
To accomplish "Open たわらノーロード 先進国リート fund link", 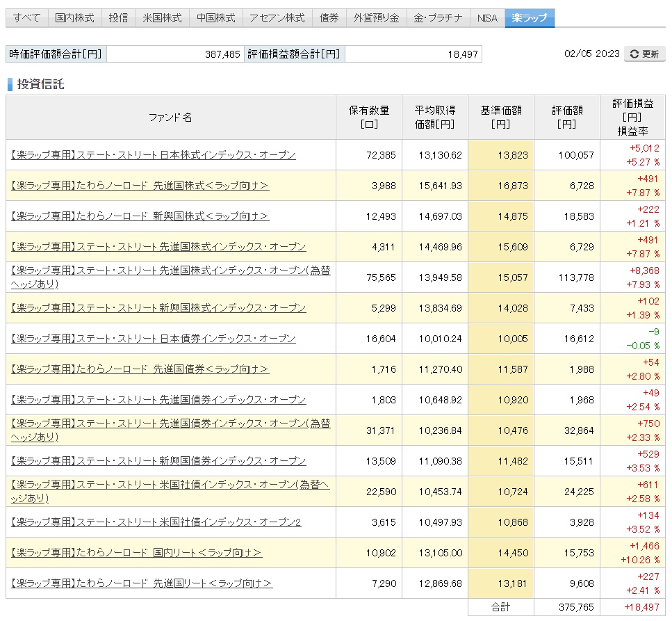I will click(x=142, y=583).
